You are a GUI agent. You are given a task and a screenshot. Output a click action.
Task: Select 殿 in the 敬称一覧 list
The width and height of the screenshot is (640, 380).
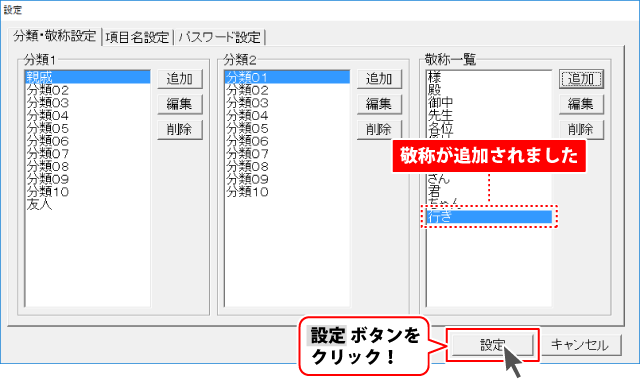(489, 90)
